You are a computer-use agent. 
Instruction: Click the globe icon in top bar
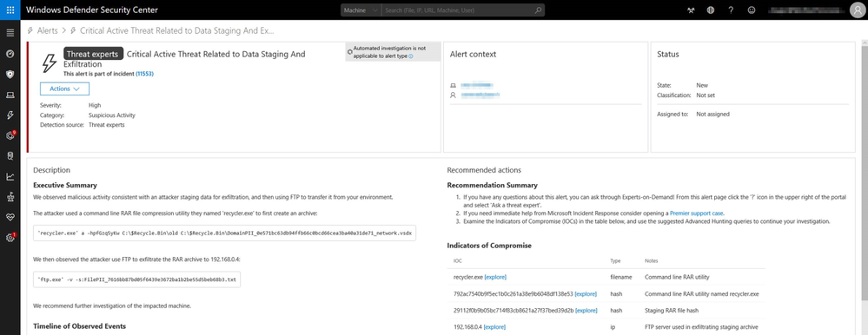(x=711, y=10)
